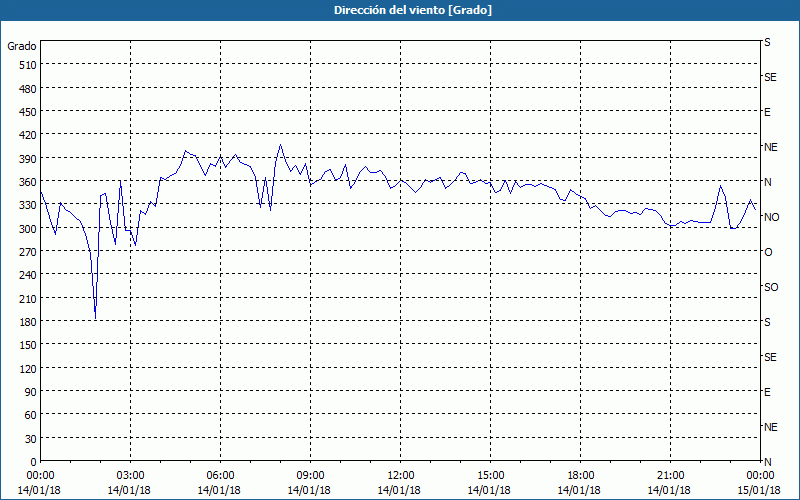
Task: Click the 15/01/18 date label
Action: pos(759,490)
